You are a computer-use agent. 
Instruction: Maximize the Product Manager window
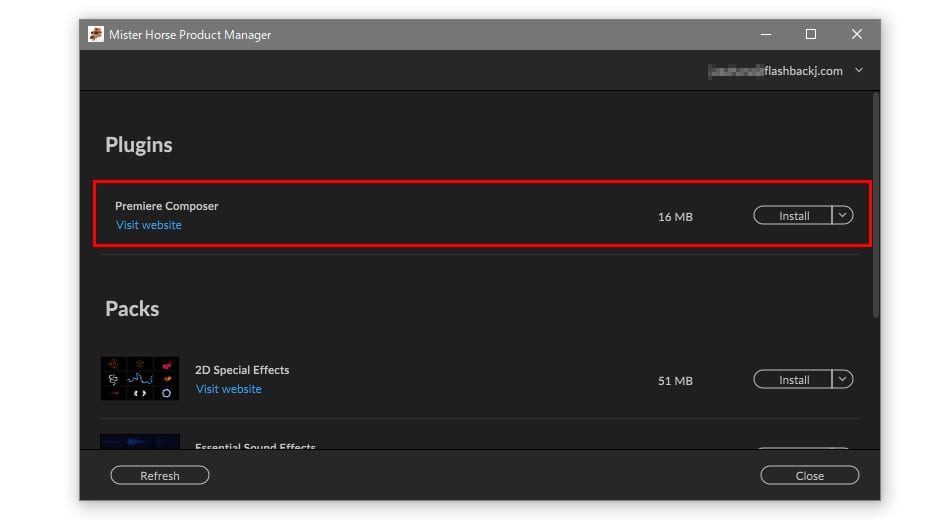pos(811,35)
